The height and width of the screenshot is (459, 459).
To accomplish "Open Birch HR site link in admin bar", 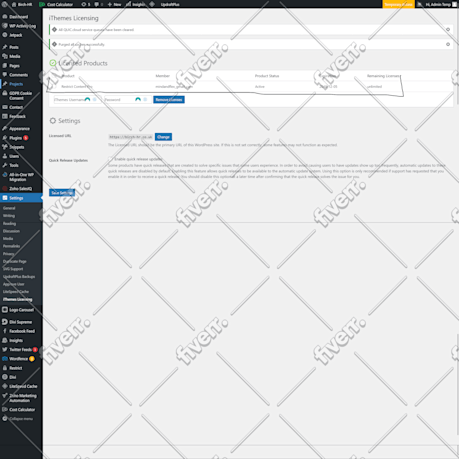I will [22, 4].
